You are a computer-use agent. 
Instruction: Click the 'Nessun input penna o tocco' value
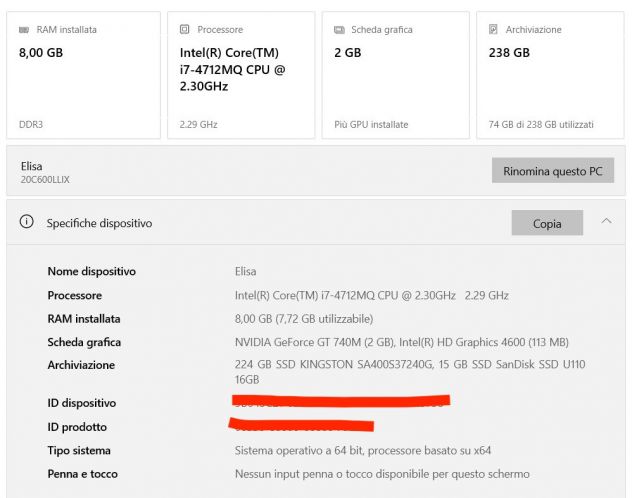point(382,474)
